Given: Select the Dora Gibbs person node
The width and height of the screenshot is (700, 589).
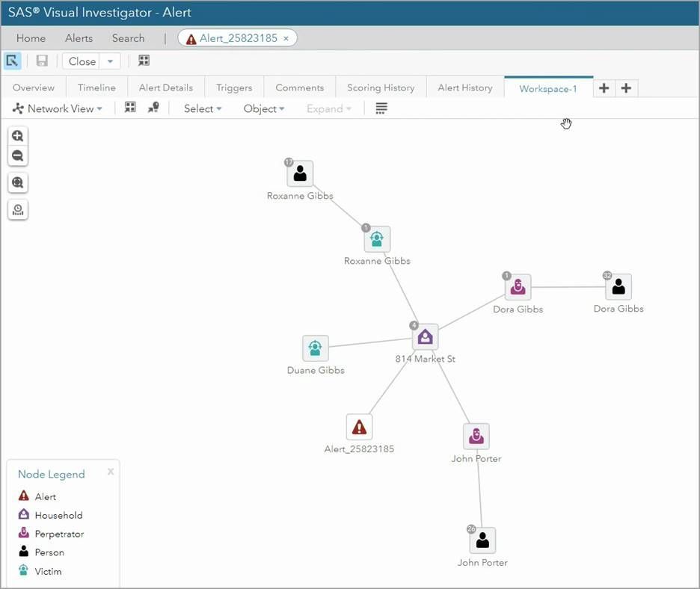Looking at the screenshot, I should (618, 286).
